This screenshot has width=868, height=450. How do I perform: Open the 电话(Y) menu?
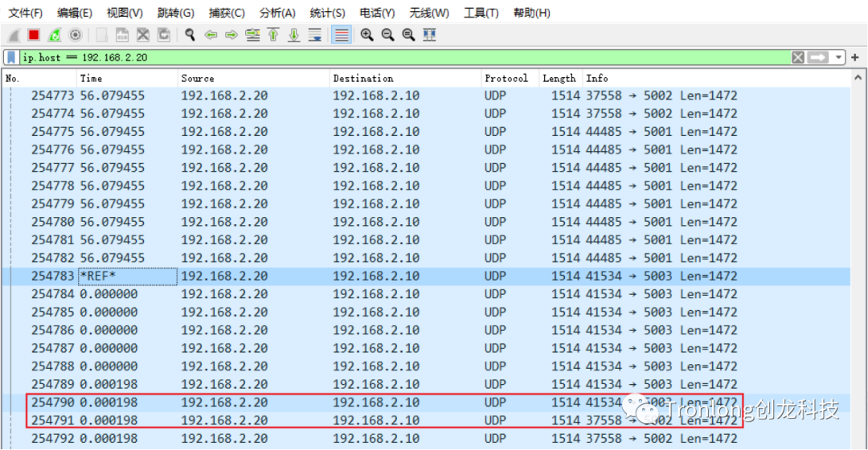[377, 13]
